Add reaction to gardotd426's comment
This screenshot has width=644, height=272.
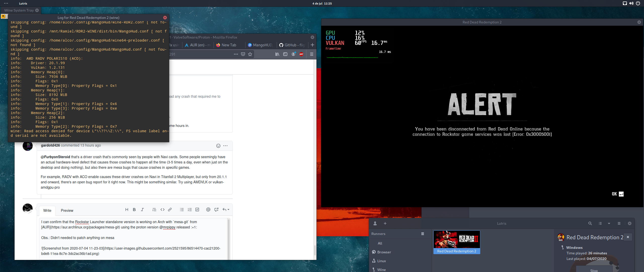[x=218, y=146]
